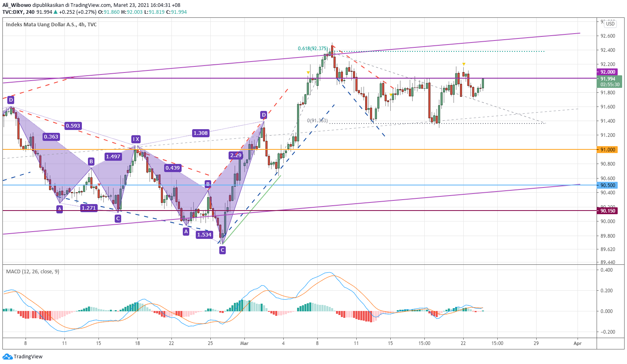Image resolution: width=627 pixels, height=364 pixels.
Task: Click the 1.308 ratio label
Action: pyautogui.click(x=201, y=133)
